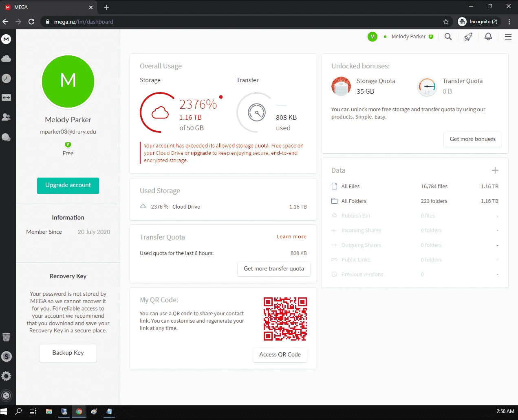Open Contacts icon in the sidebar

(x=6, y=117)
